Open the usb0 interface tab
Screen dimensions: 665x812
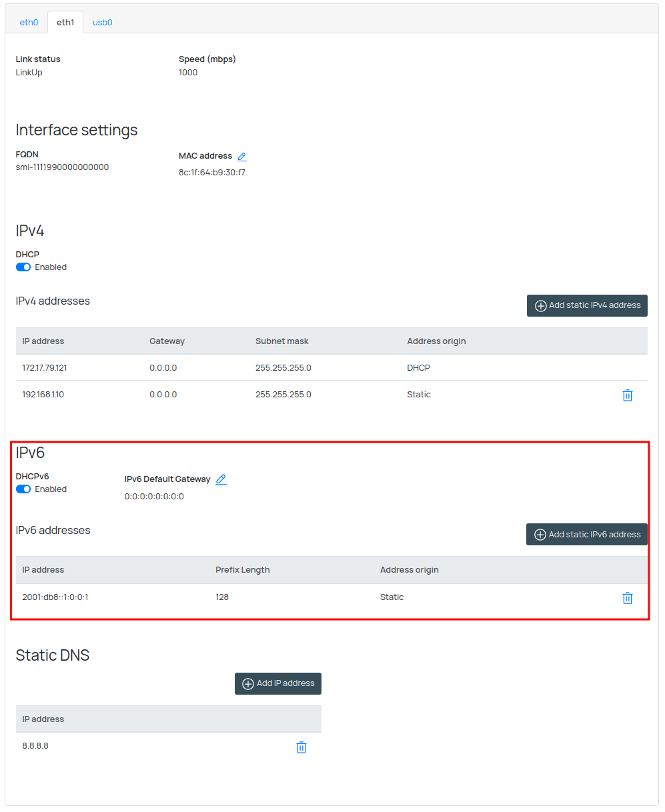[x=102, y=23]
